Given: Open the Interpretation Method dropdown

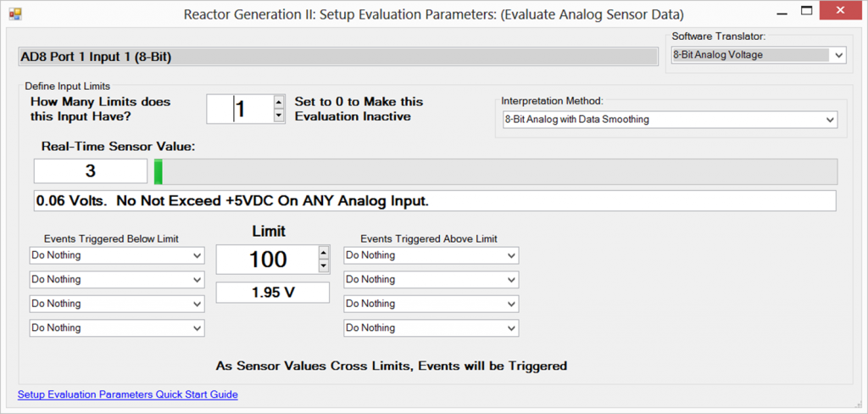Looking at the screenshot, I should click(x=670, y=119).
